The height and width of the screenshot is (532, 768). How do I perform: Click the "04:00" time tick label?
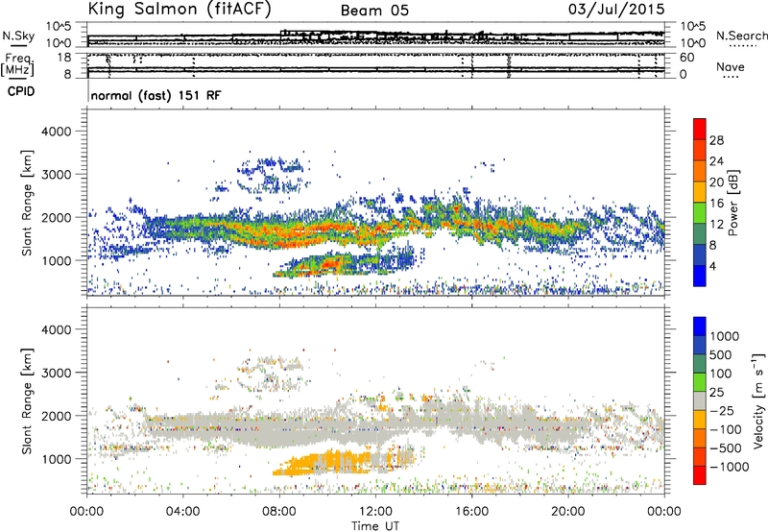pos(182,512)
